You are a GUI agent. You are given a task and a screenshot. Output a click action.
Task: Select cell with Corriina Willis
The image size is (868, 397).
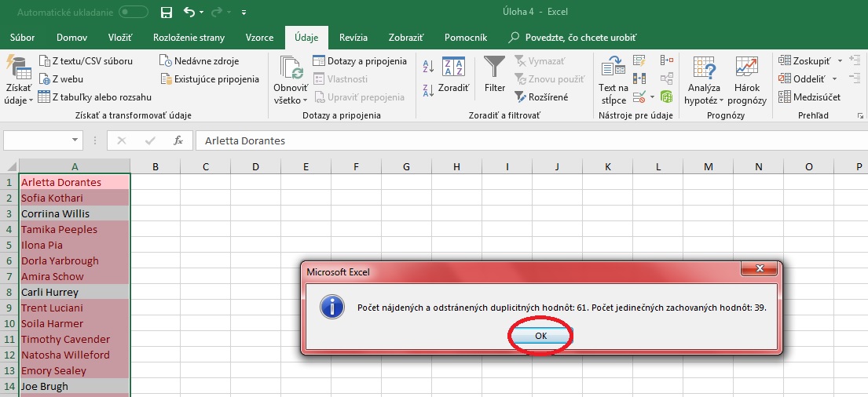tap(75, 213)
